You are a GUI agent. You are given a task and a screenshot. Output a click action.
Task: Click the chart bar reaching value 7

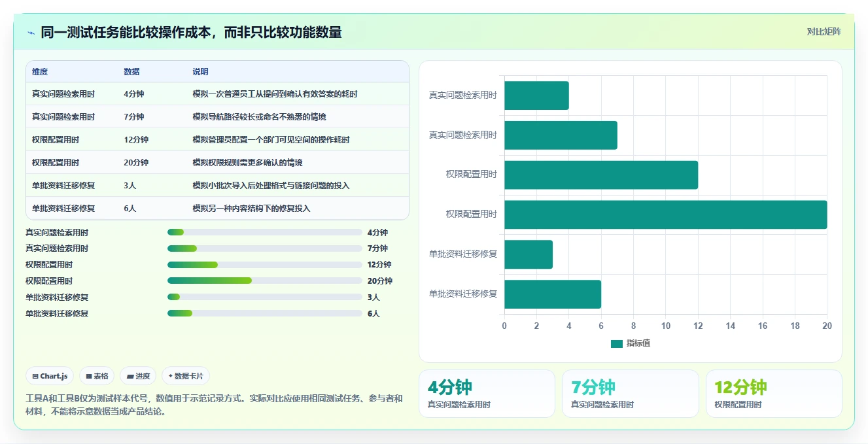click(x=561, y=135)
